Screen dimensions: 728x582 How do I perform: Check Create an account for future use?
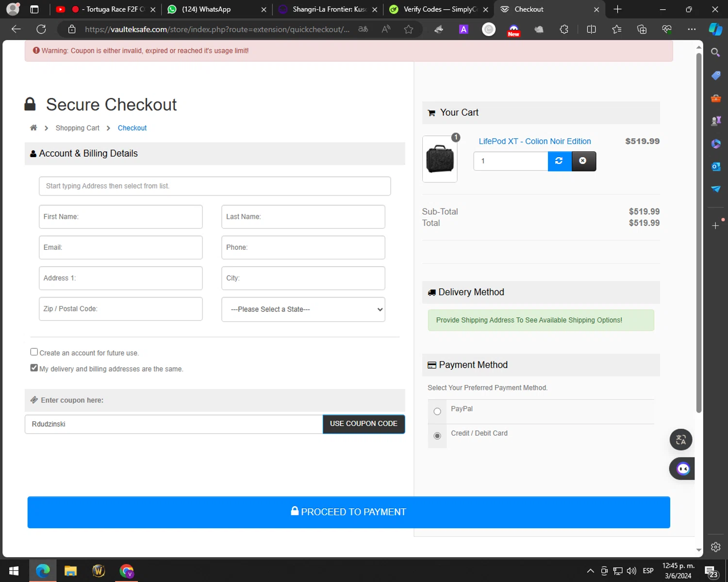[x=34, y=352]
